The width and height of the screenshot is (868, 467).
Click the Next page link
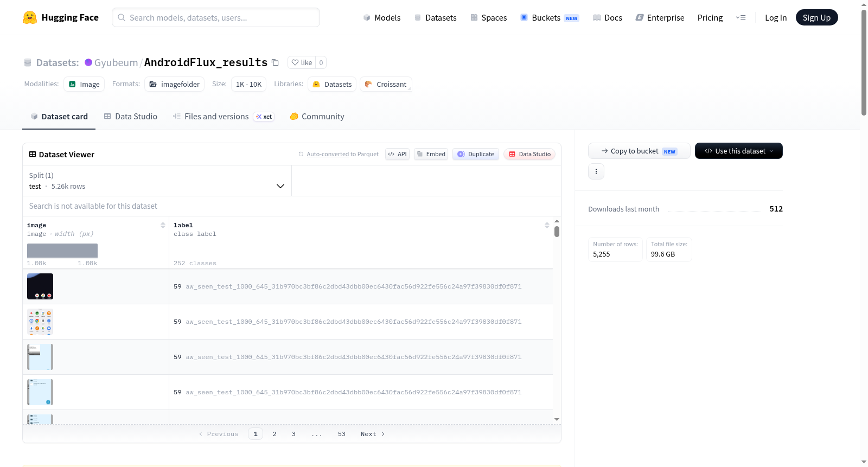pos(373,434)
